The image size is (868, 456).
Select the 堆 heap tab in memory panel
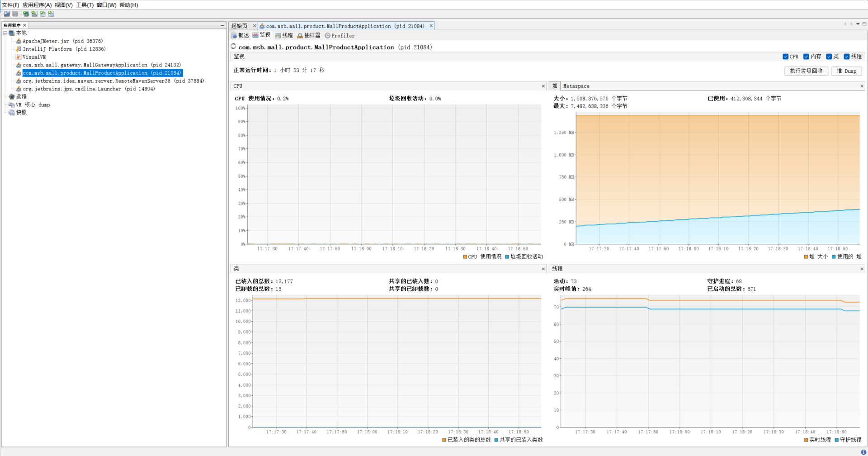(555, 85)
